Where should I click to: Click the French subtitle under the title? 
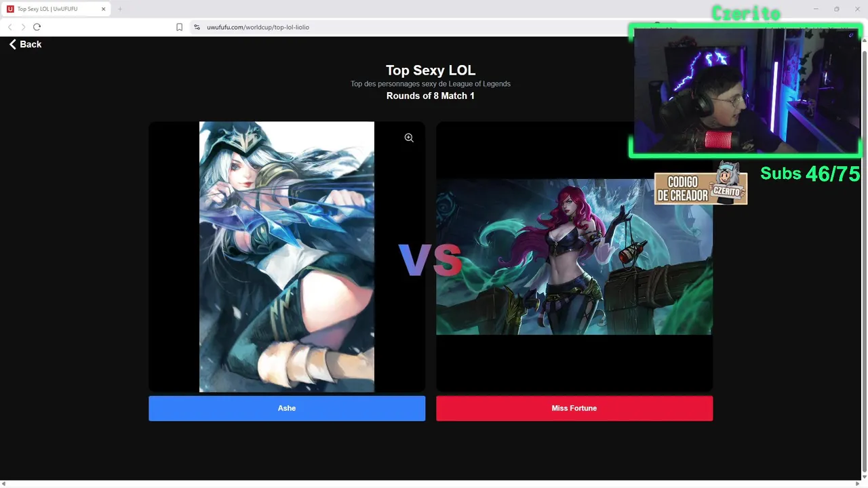pyautogui.click(x=431, y=84)
